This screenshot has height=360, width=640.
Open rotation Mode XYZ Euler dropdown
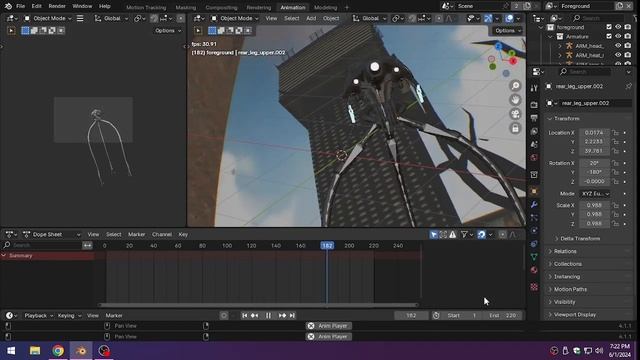pyautogui.click(x=595, y=193)
